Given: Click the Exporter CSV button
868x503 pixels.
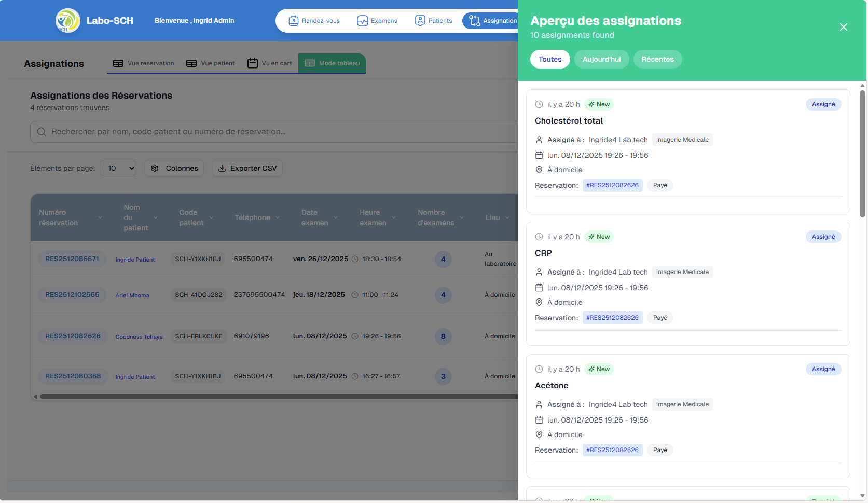Looking at the screenshot, I should coord(247,168).
